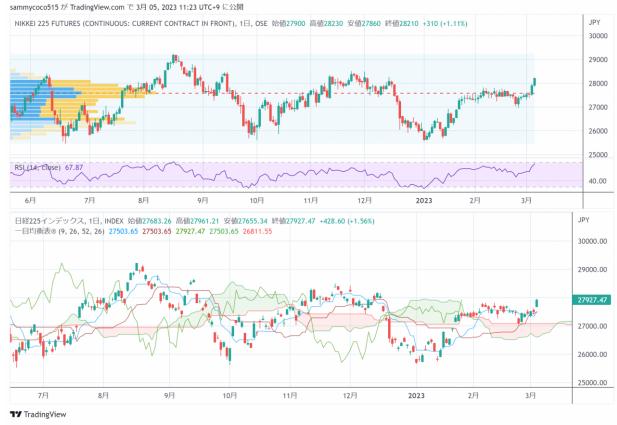Click the 12月 label on lower time axis

pyautogui.click(x=350, y=395)
